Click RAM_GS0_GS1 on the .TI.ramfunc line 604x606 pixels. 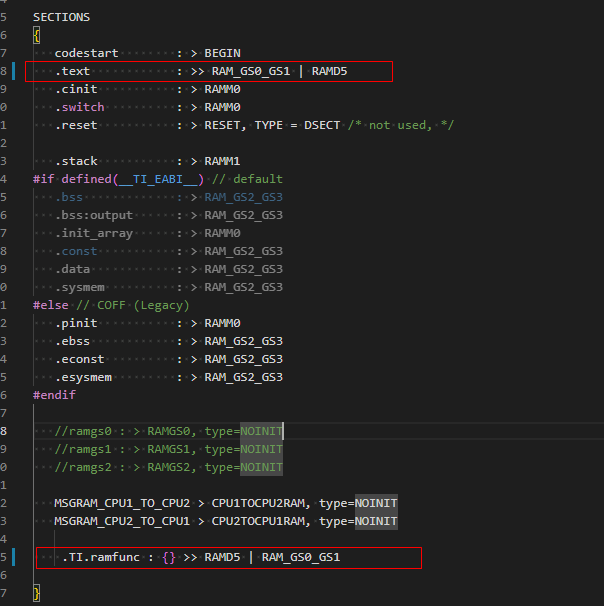coord(301,557)
